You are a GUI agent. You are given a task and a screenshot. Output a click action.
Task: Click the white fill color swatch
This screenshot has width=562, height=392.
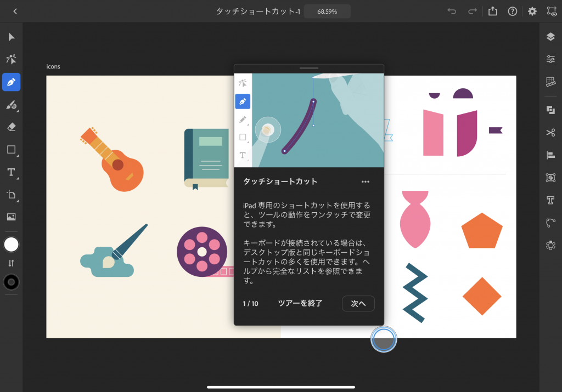point(11,245)
